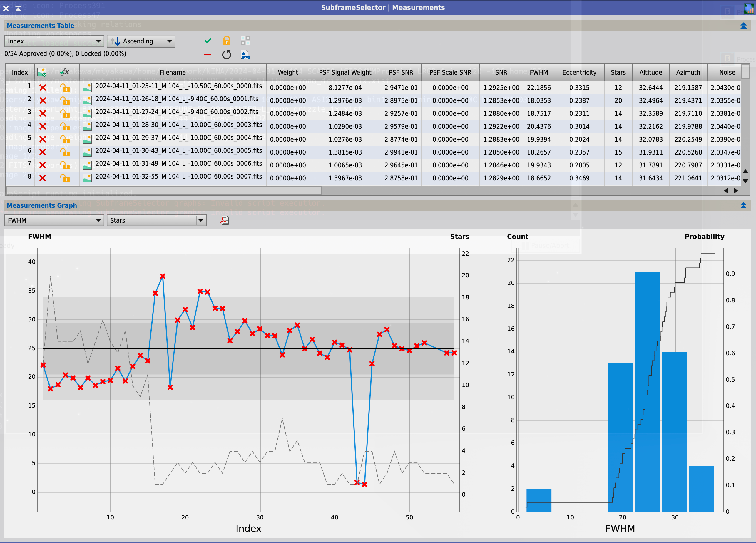Click the scroll right arrow of table
756x543 pixels.
click(x=736, y=191)
